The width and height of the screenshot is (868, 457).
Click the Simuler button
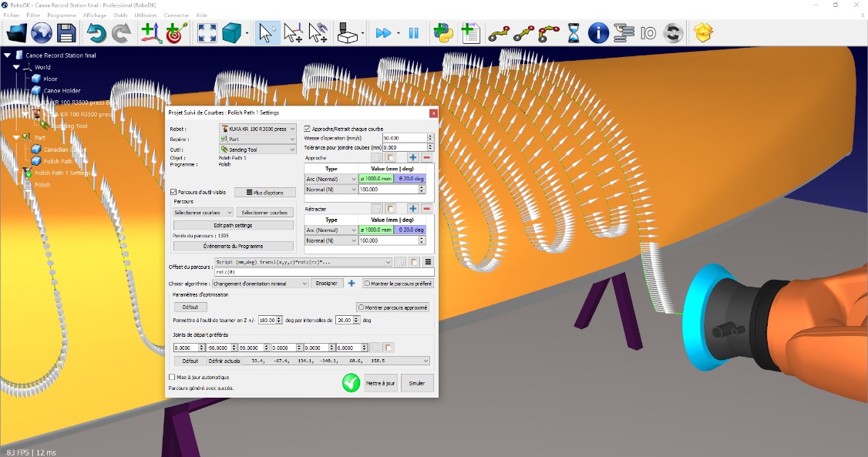(x=417, y=383)
